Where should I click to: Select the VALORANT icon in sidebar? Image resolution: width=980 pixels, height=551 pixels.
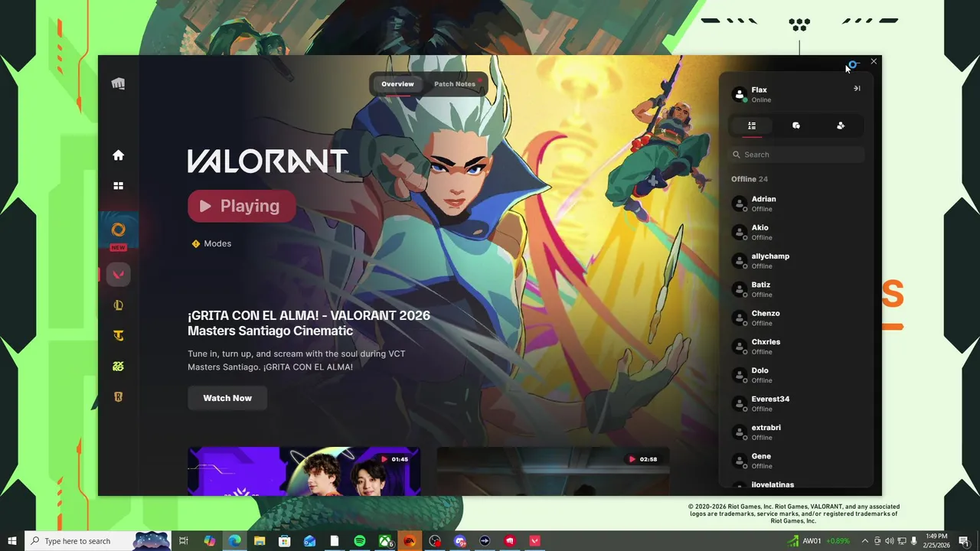[118, 274]
